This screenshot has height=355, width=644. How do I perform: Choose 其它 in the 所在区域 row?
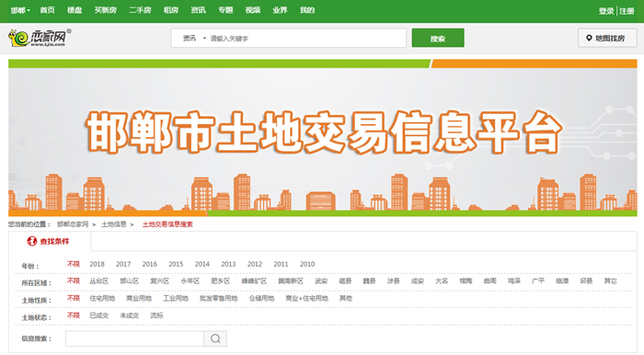point(611,281)
